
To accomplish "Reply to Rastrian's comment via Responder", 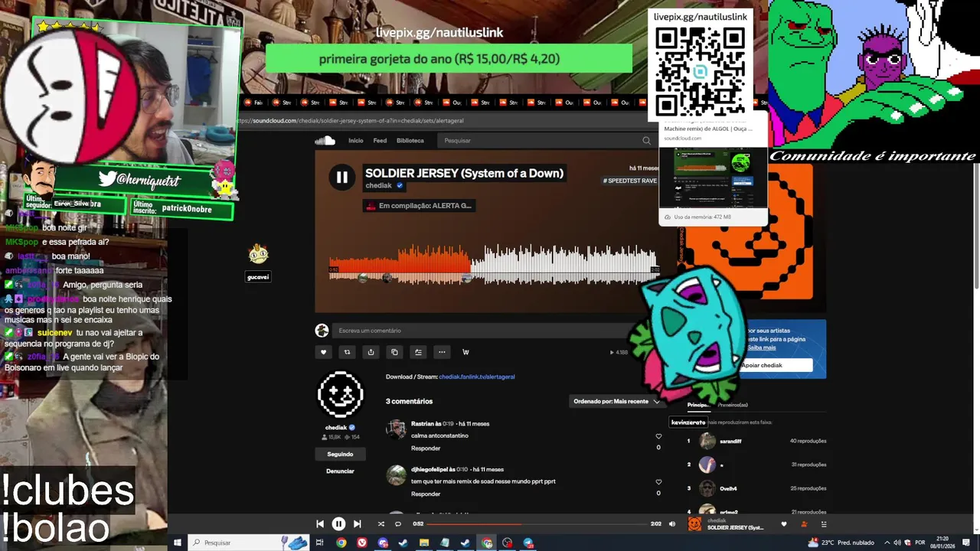I will tap(426, 448).
